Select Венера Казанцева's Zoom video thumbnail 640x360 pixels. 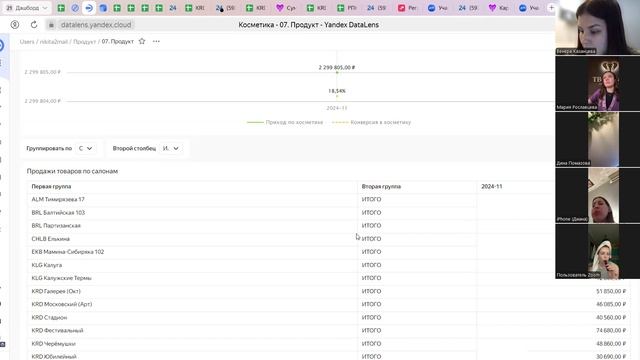point(598,27)
